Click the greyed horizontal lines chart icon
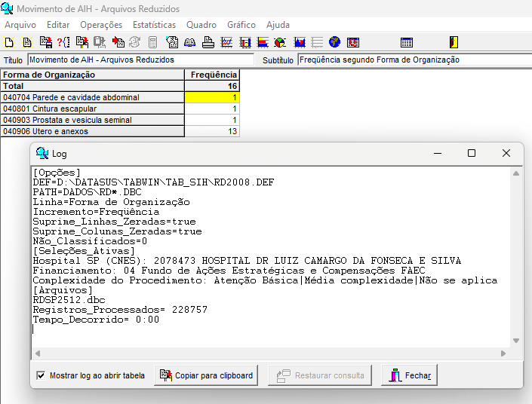The width and height of the screenshot is (532, 404). (317, 42)
